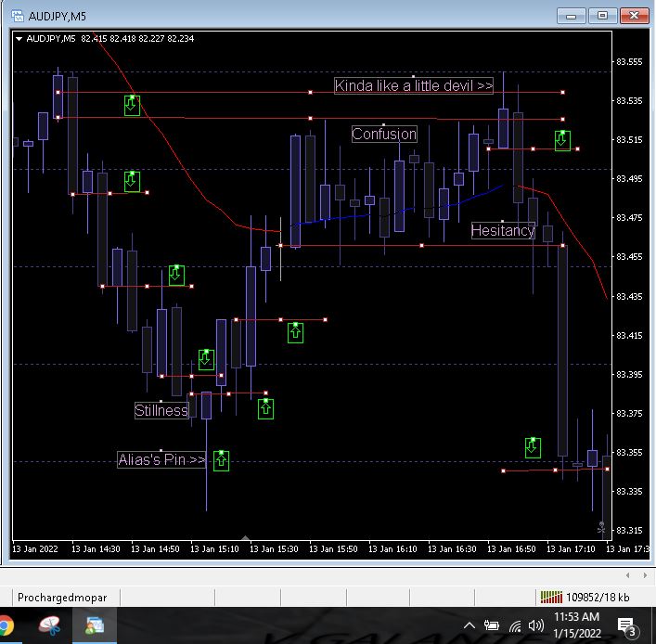The height and width of the screenshot is (644, 656).
Task: Click the green down arrow right of Stillness candles
Action: (206, 360)
